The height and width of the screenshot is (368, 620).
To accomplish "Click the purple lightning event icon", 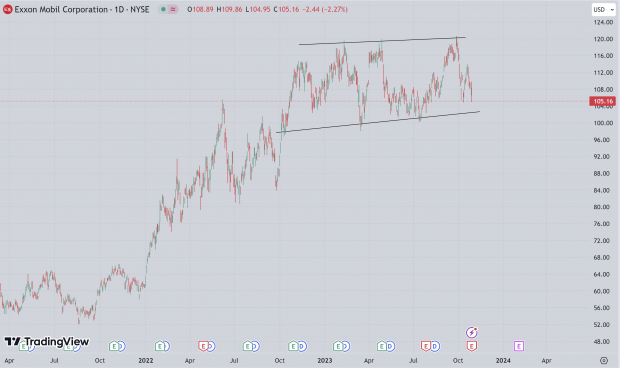I will pyautogui.click(x=471, y=332).
